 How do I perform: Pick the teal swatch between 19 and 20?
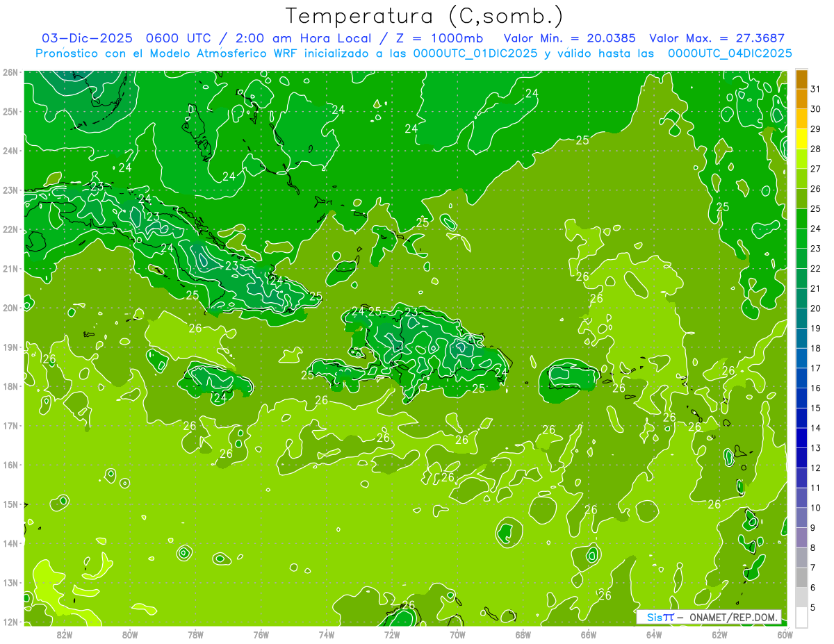(x=801, y=318)
